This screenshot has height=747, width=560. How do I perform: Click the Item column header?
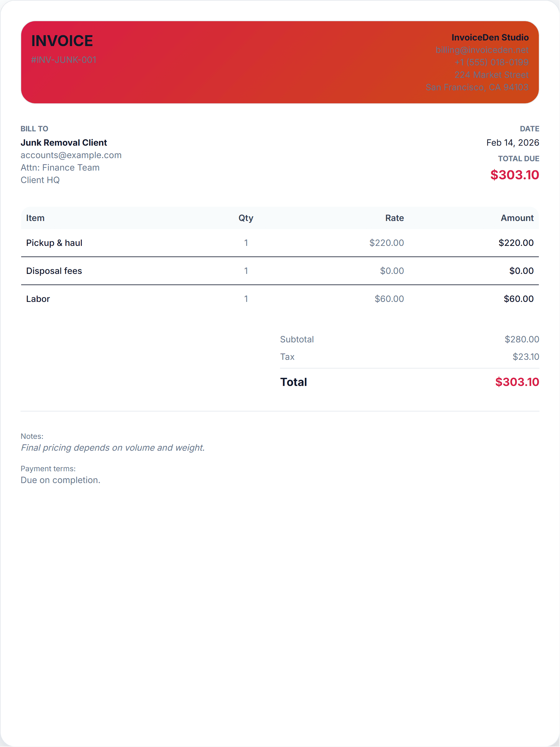35,218
